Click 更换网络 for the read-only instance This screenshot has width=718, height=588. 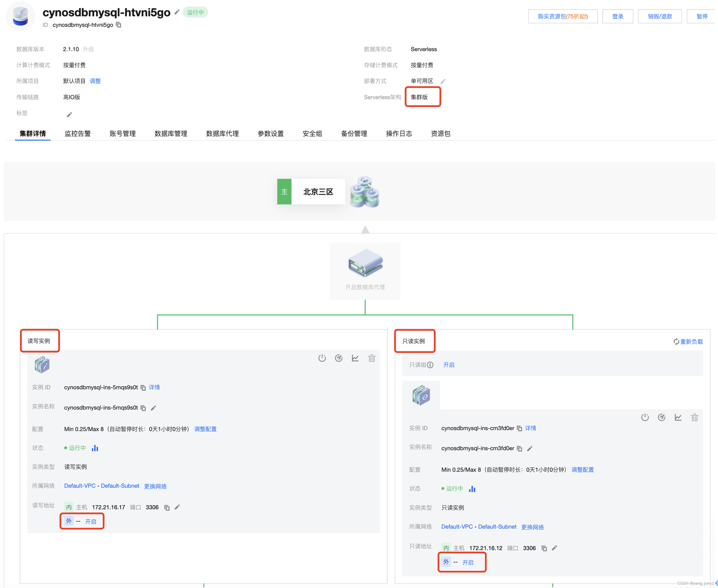[x=533, y=527]
